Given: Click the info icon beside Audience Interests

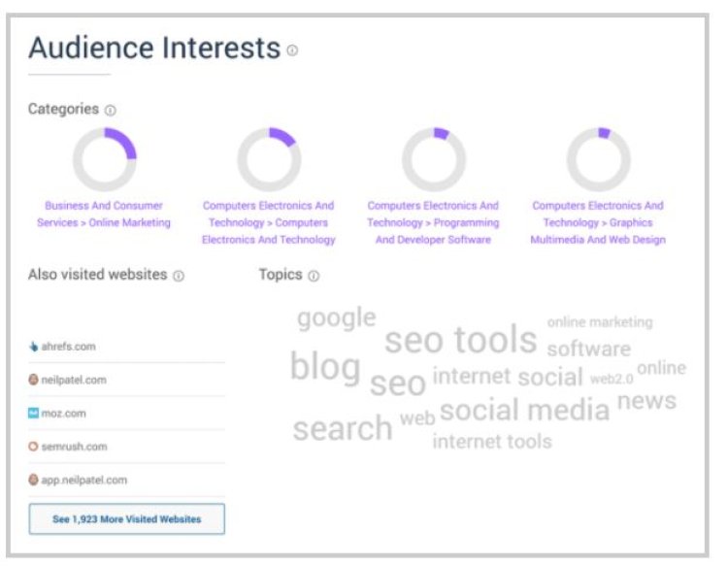Looking at the screenshot, I should coord(292,50).
